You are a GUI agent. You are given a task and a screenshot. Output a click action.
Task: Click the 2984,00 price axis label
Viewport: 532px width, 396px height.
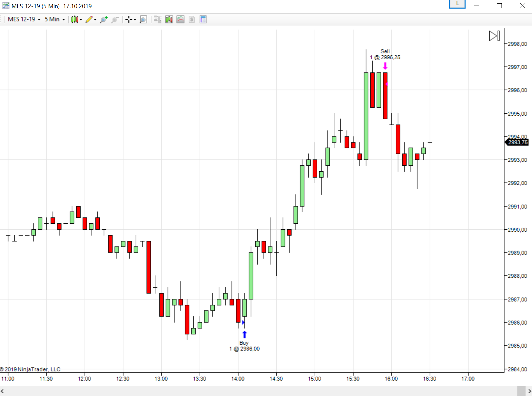point(517,369)
